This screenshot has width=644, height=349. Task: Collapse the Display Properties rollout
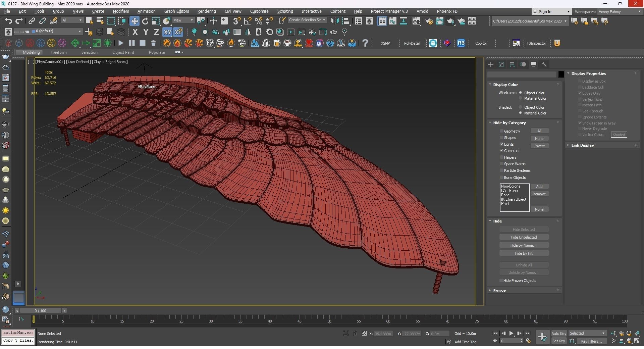[568, 73]
